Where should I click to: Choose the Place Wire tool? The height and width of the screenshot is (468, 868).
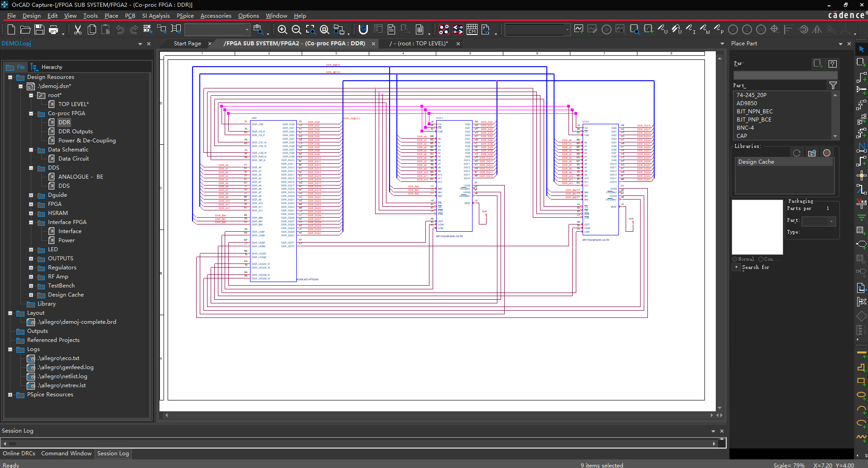(861, 77)
